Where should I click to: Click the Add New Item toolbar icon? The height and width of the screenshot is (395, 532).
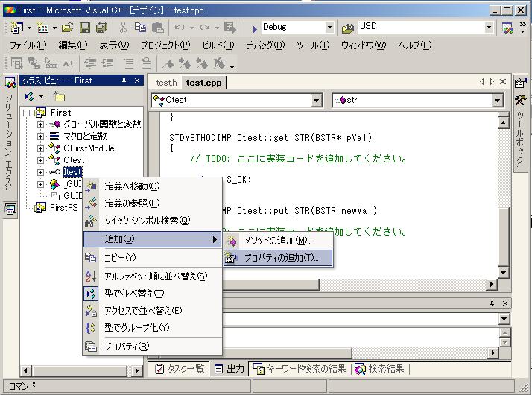tap(42, 28)
